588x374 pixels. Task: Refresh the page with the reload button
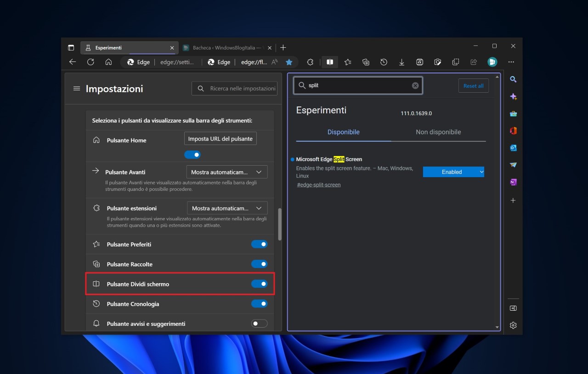click(x=90, y=62)
